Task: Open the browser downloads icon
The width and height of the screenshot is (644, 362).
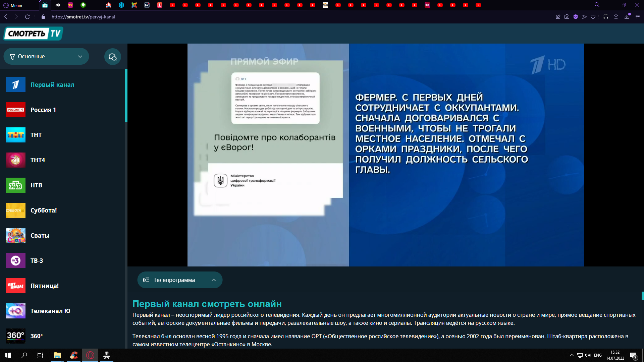Action: tap(627, 17)
